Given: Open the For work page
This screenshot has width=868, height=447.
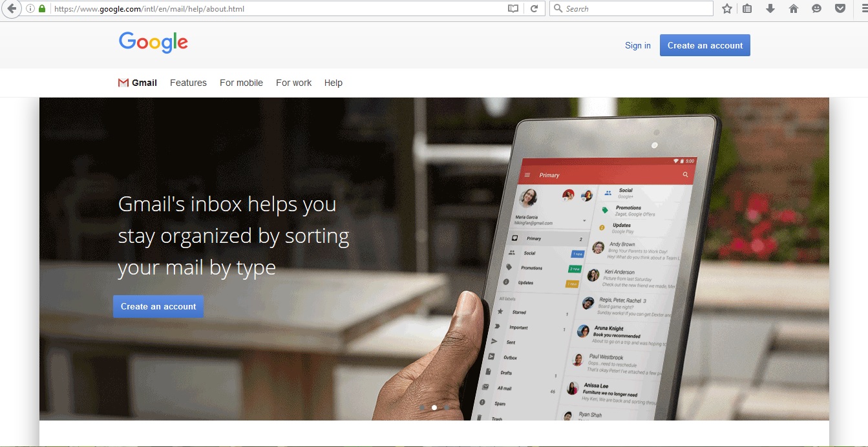Looking at the screenshot, I should [x=293, y=83].
